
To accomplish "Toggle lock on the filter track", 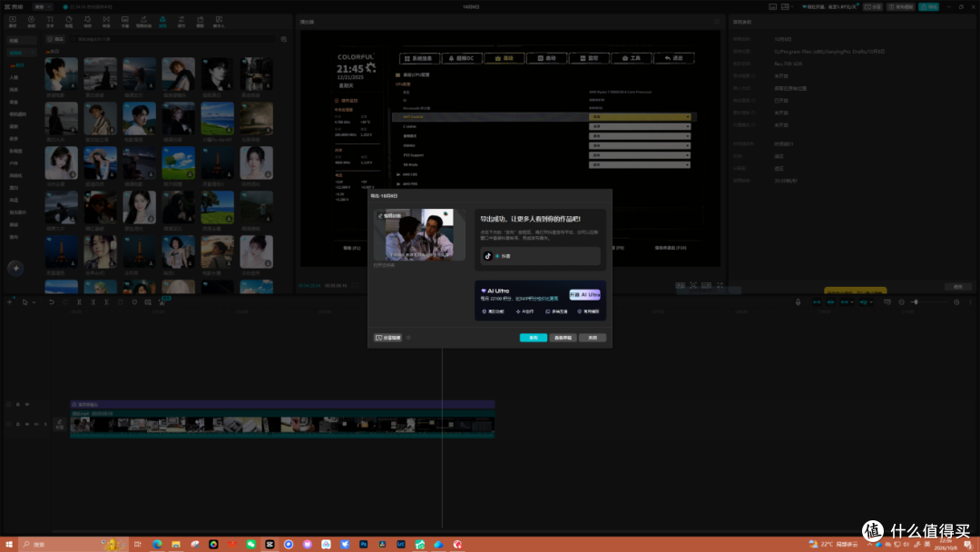I will (x=17, y=404).
